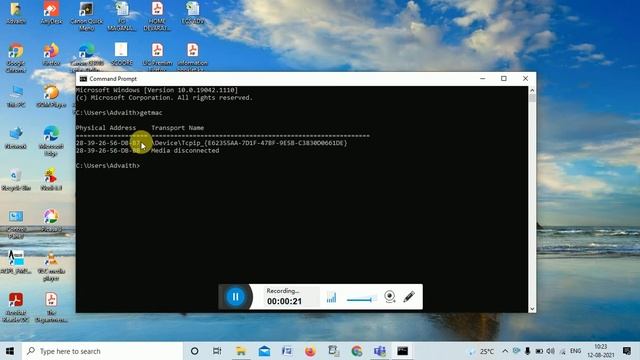
Task: Adjust the recorder volume slider
Action: (362, 300)
